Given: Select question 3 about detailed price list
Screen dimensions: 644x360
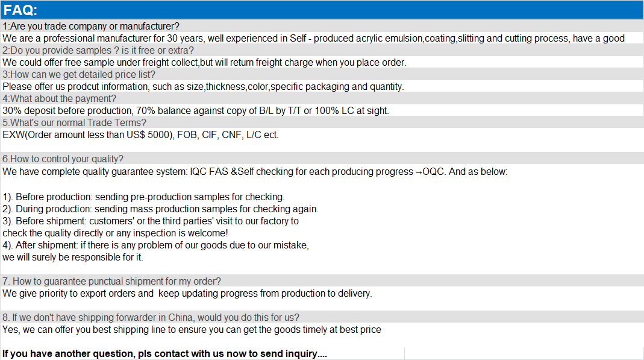Looking at the screenshot, I should point(79,74).
